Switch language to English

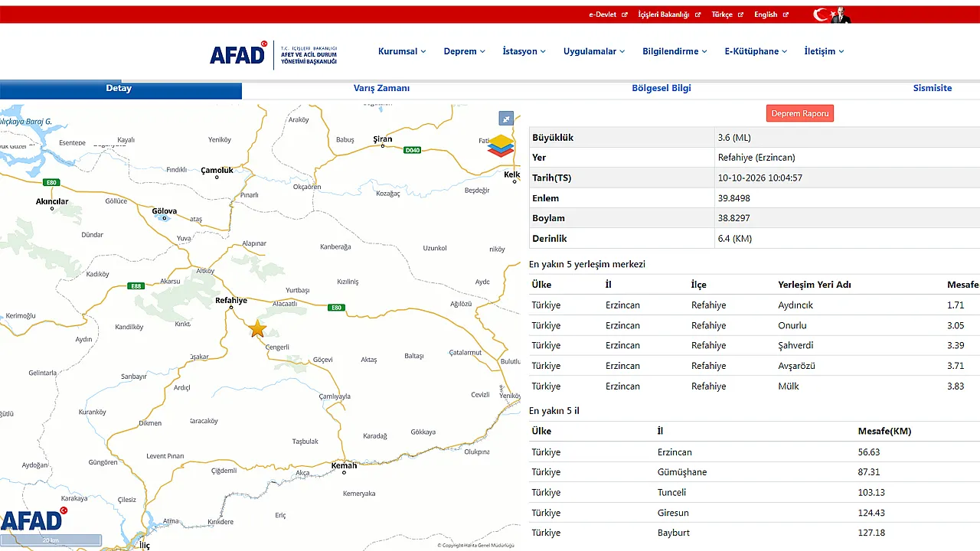(x=766, y=15)
